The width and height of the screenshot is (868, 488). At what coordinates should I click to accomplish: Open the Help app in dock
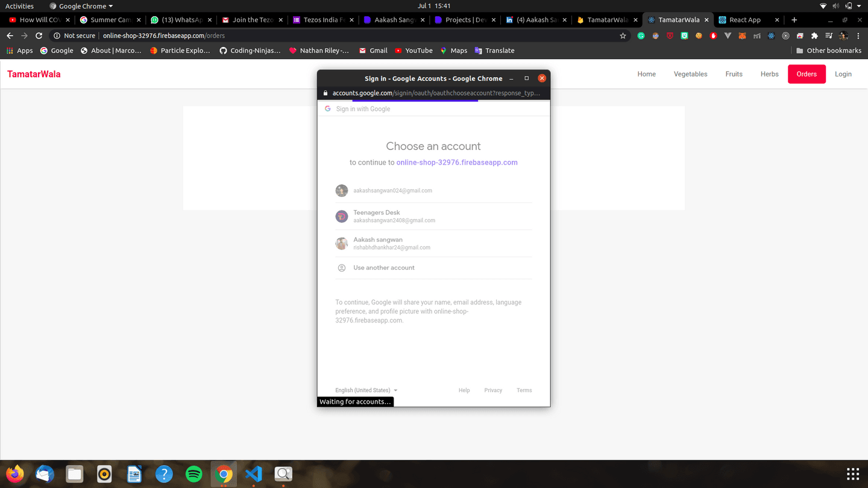pos(164,474)
